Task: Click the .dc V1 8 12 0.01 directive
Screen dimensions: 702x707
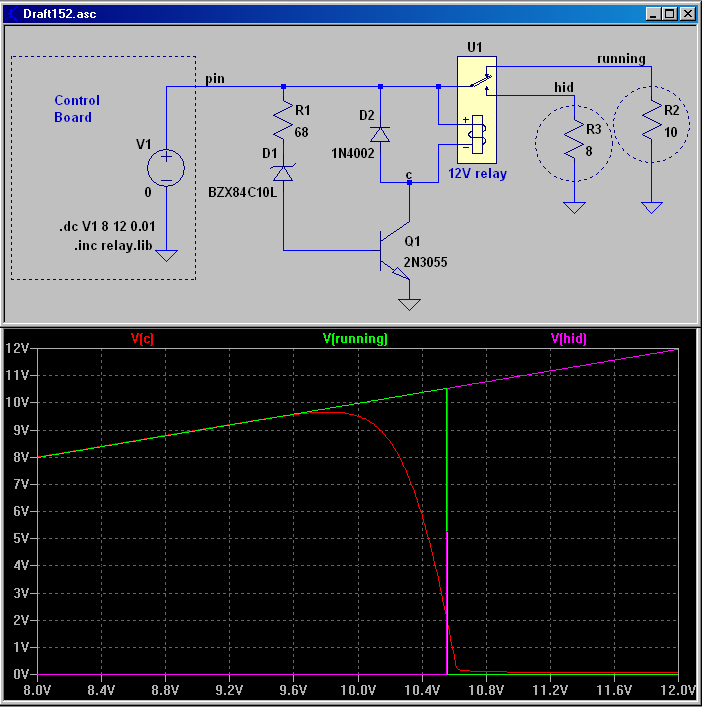Action: coord(107,226)
